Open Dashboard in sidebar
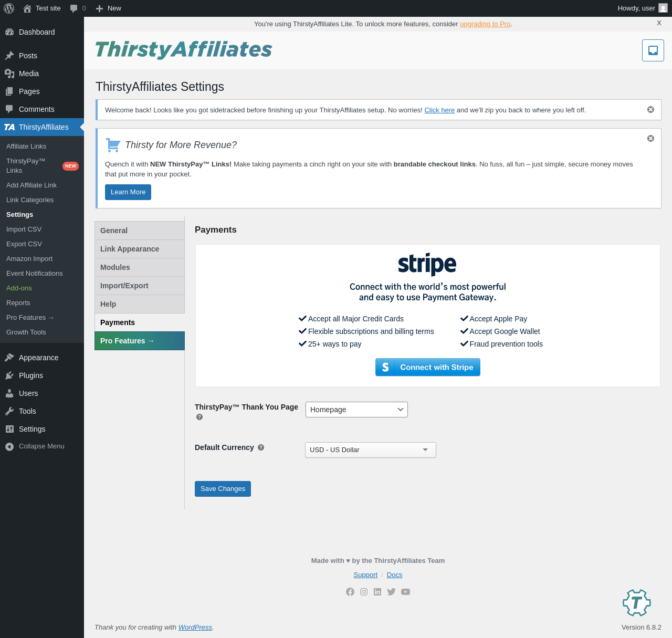Viewport: 672px width, 638px height. (x=42, y=32)
